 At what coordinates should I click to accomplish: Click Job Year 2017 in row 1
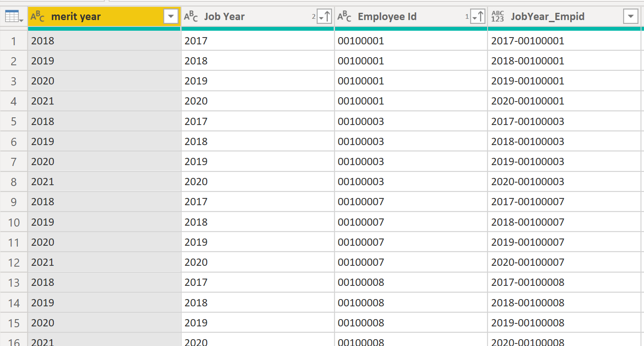coord(258,41)
